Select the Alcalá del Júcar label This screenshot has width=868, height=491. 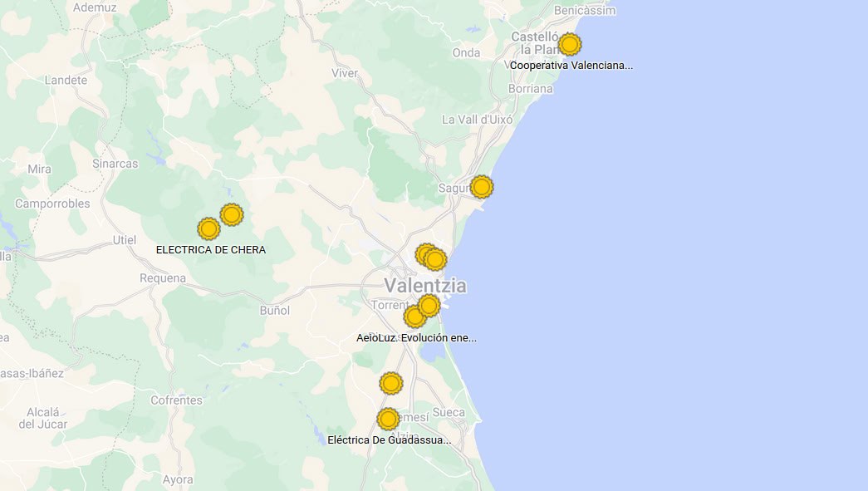tap(42, 419)
